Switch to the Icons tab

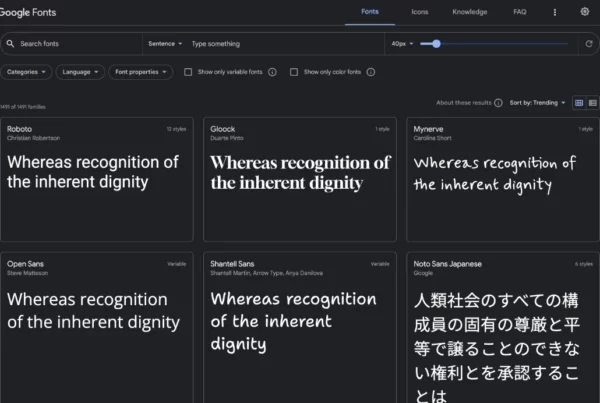[419, 12]
